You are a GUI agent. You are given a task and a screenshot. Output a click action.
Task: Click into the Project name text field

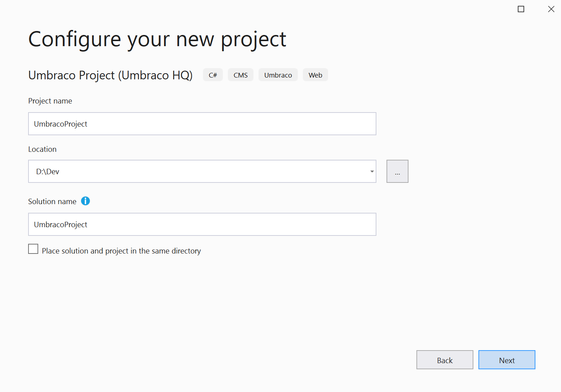coord(202,124)
